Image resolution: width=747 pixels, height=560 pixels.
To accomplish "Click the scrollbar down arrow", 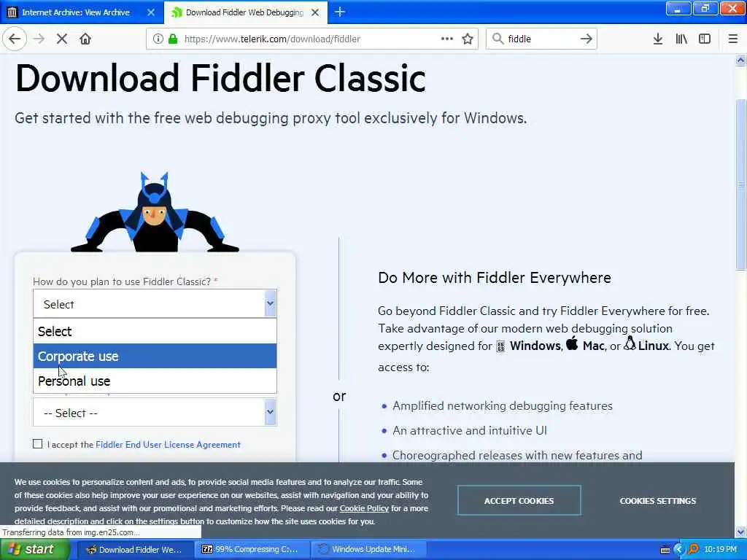I will coord(740,532).
